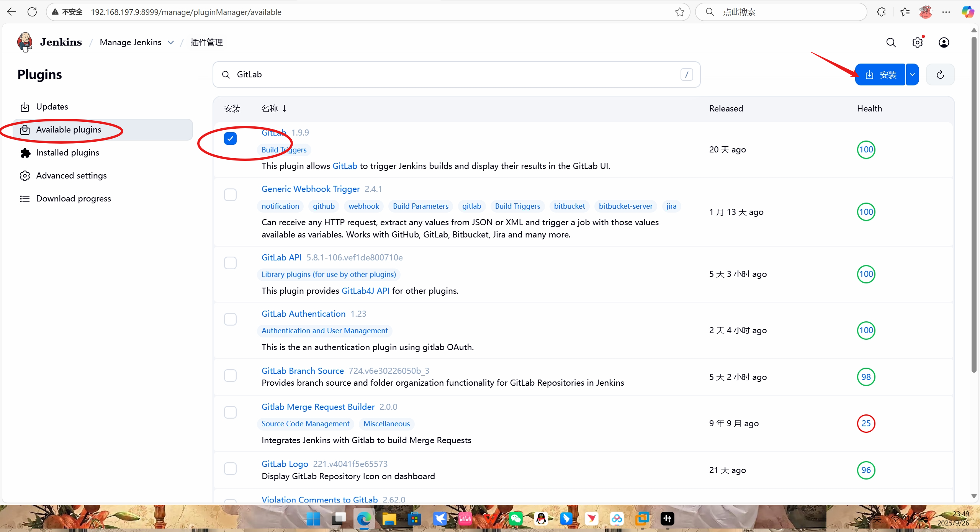Open WeChat from the taskbar
Screen dimensions: 980x532
[x=515, y=519]
